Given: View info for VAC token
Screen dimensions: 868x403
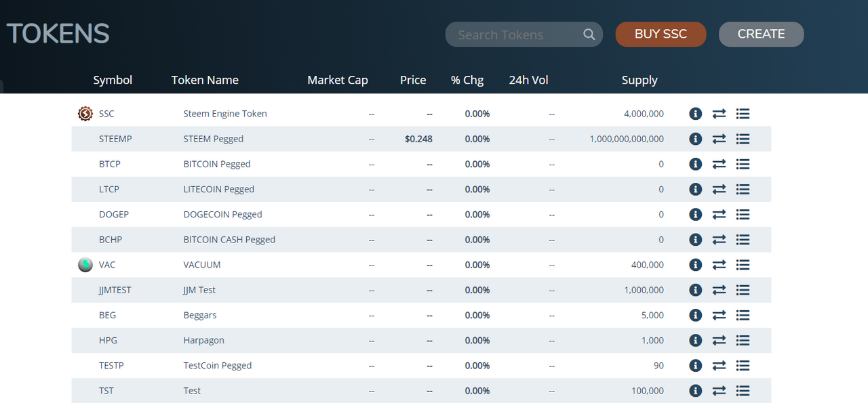Looking at the screenshot, I should [x=695, y=265].
